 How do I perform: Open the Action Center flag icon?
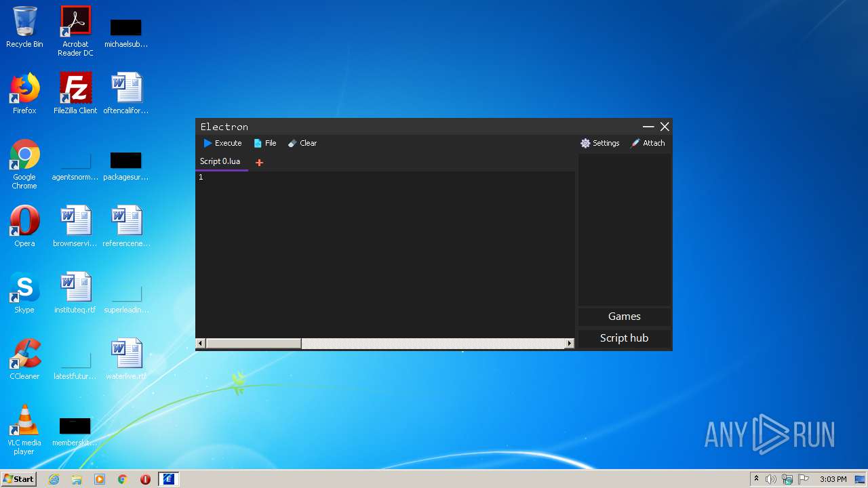point(804,479)
